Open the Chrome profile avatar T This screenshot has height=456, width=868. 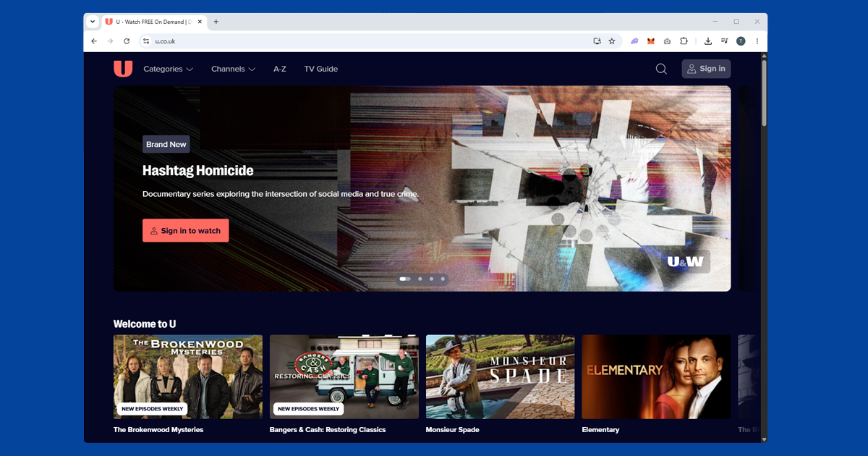click(x=741, y=41)
